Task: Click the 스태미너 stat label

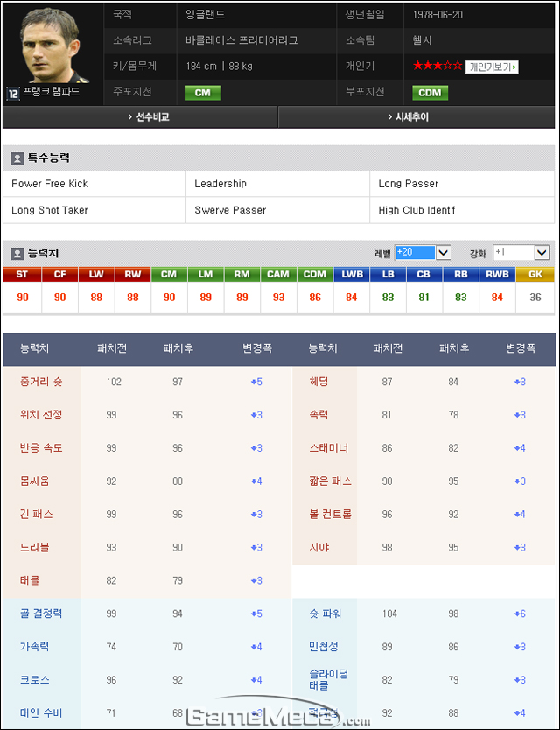Action: (x=329, y=448)
